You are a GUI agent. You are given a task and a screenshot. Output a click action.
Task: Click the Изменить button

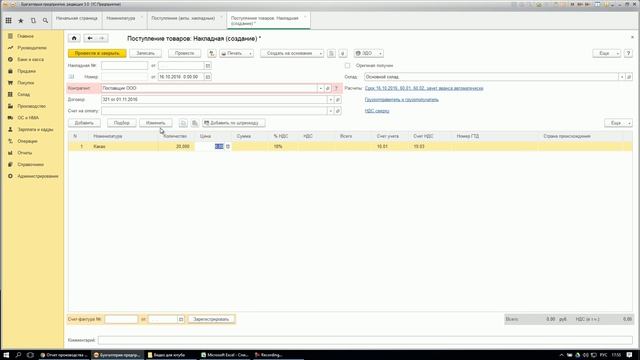point(156,123)
